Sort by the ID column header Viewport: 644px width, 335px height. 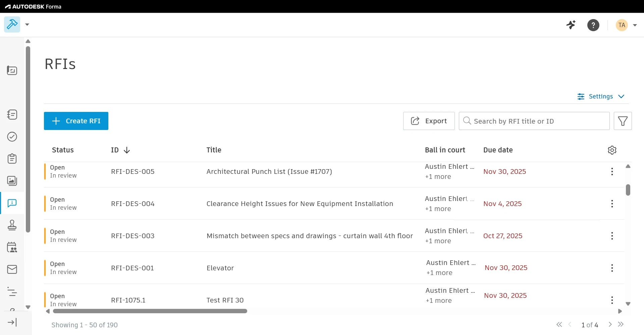point(120,150)
